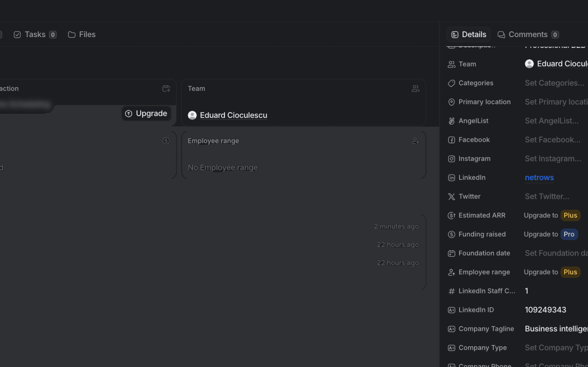Click the LinkedIn field icon
This screenshot has width=588, height=367.
coord(451,178)
